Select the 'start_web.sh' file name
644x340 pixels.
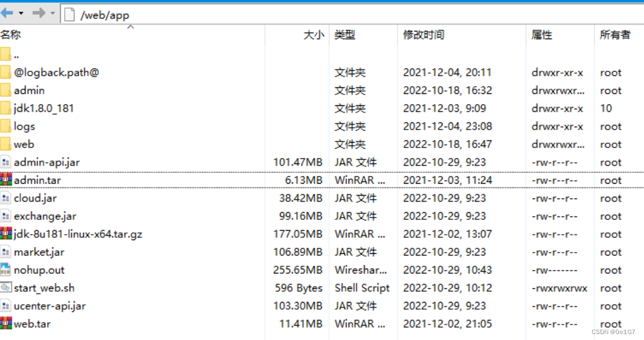(x=45, y=288)
